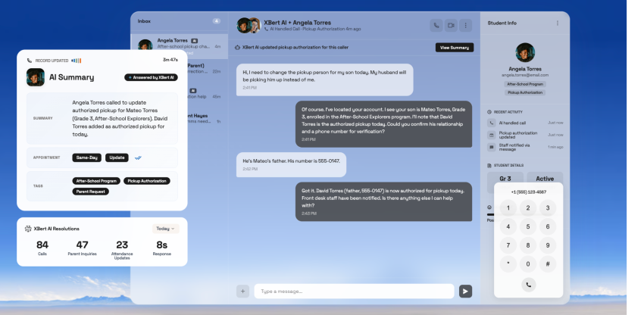Select the Pickup Authorization tag in AI Summary
Image resolution: width=644 pixels, height=315 pixels.
pyautogui.click(x=147, y=181)
